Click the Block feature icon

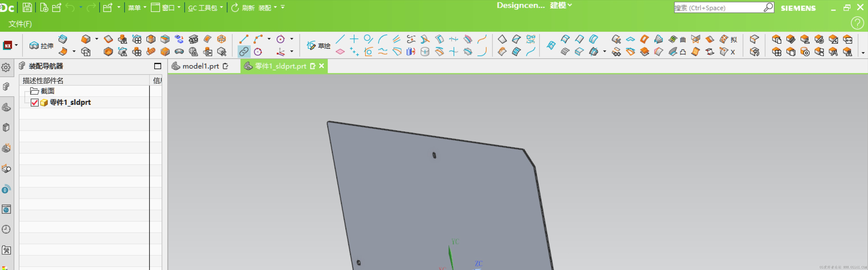pyautogui.click(x=86, y=39)
